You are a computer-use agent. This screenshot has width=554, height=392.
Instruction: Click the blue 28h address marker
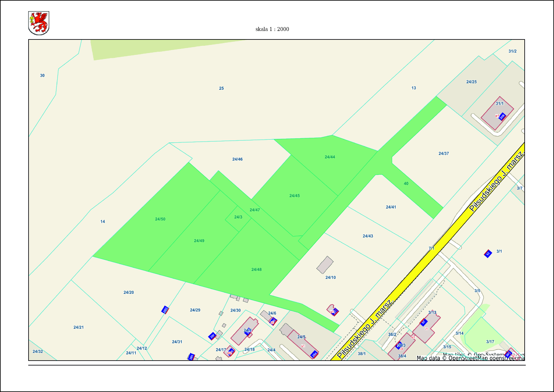191,357
